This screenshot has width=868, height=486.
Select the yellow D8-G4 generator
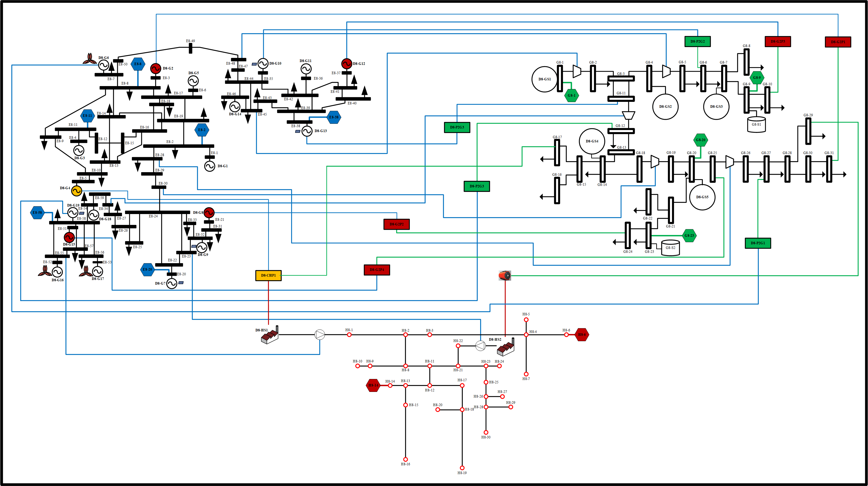point(77,191)
